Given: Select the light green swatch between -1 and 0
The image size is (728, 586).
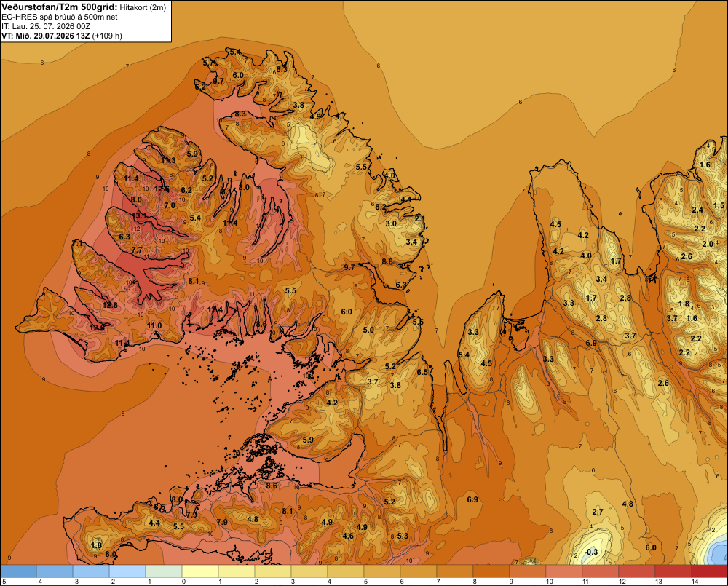Looking at the screenshot, I should (x=164, y=571).
